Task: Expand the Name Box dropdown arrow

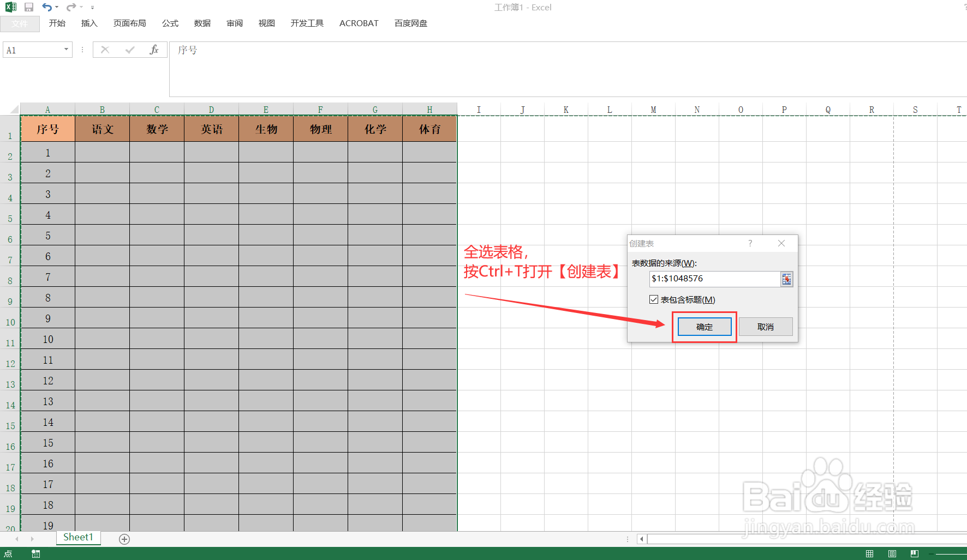Action: 66,50
